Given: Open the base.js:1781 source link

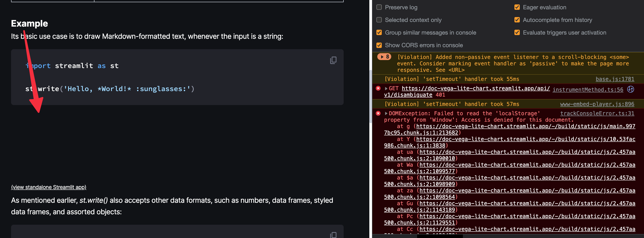Looking at the screenshot, I should [615, 79].
